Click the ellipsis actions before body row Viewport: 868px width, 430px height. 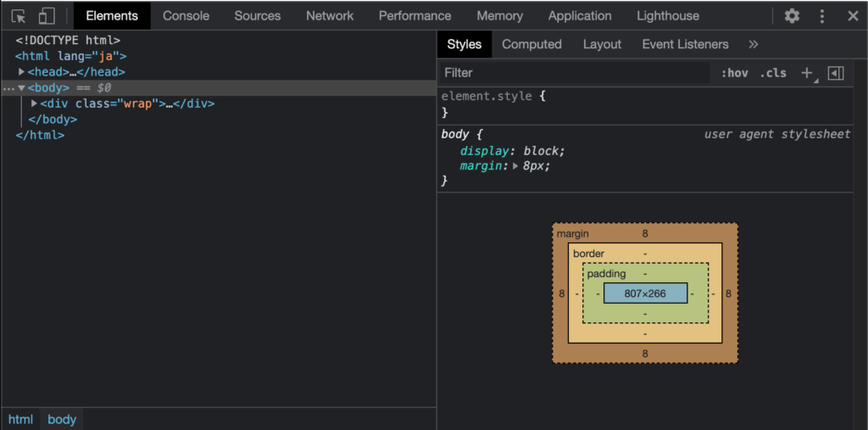[8, 89]
